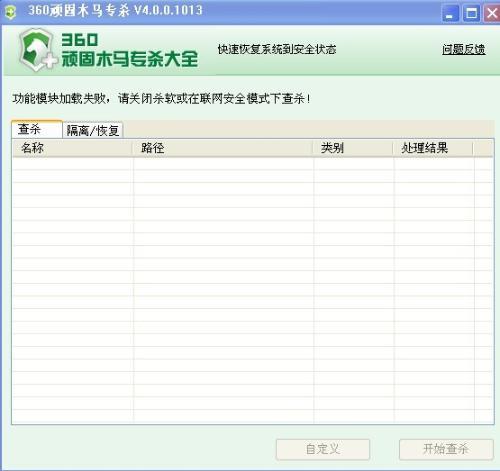Click the 功能模块加载失败 status message
The image size is (500, 471).
click(161, 99)
